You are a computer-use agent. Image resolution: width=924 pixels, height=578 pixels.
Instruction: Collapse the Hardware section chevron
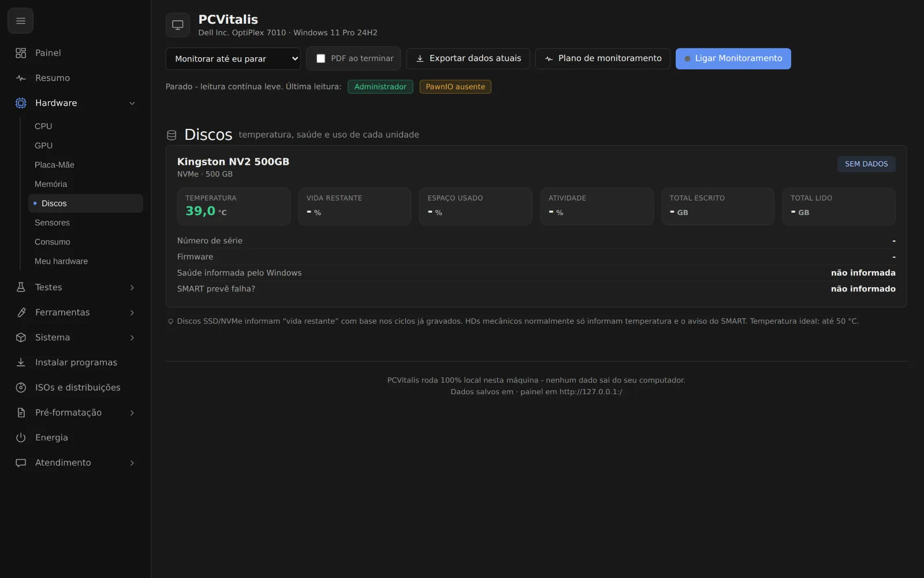tap(132, 103)
